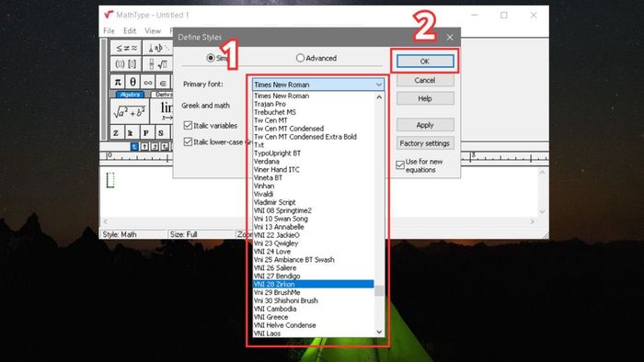The width and height of the screenshot is (644, 362).
Task: Choose Trebuchet MS font
Action: tap(314, 112)
